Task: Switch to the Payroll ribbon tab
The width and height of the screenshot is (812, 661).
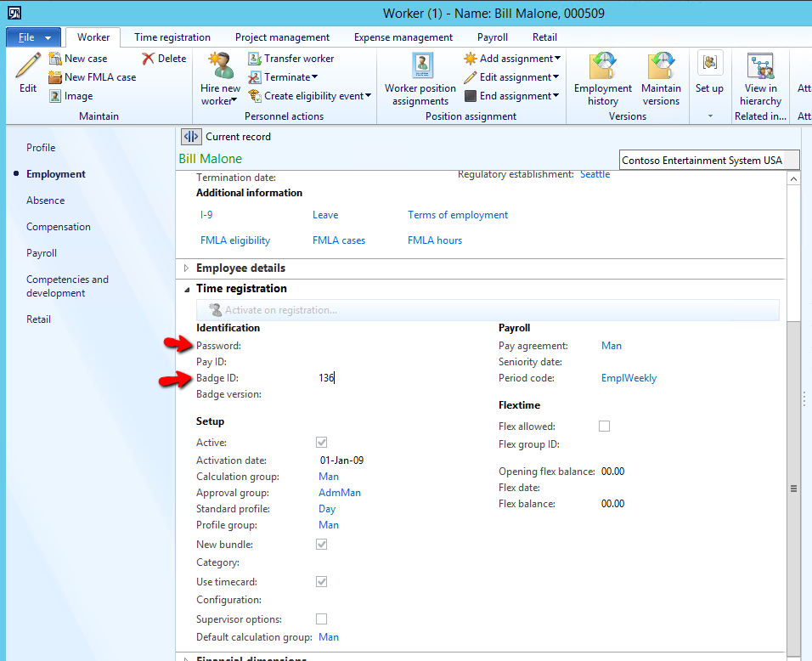Action: (x=492, y=37)
